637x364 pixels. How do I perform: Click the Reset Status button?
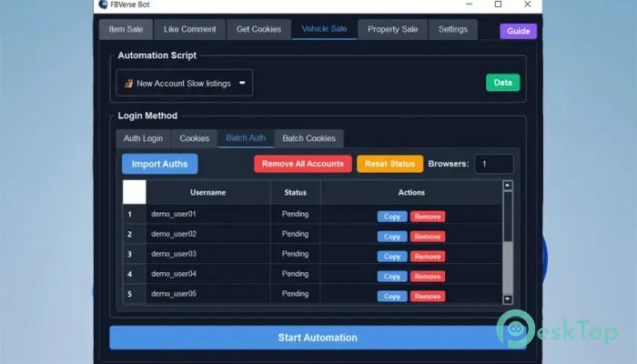point(390,164)
